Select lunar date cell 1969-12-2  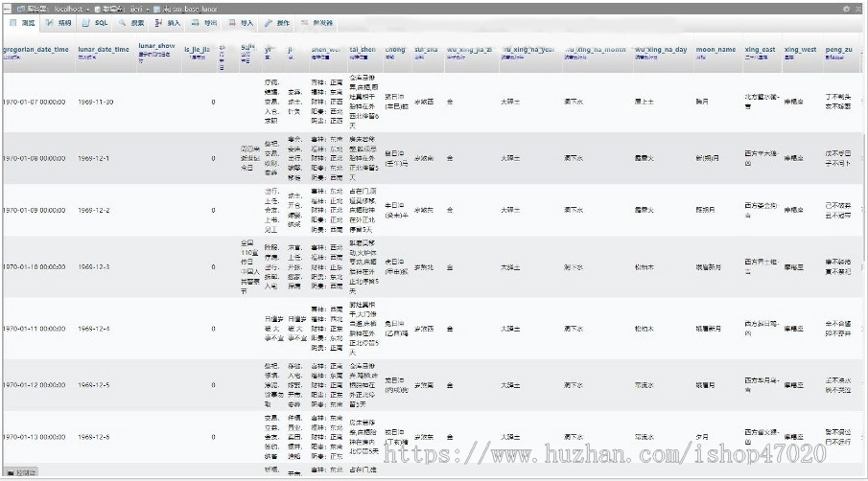tap(94, 211)
